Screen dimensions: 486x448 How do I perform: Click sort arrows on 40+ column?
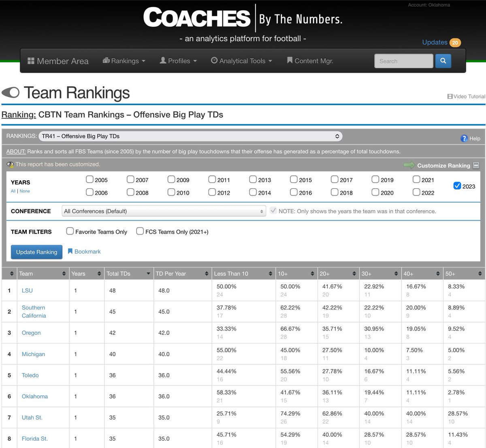pos(438,274)
